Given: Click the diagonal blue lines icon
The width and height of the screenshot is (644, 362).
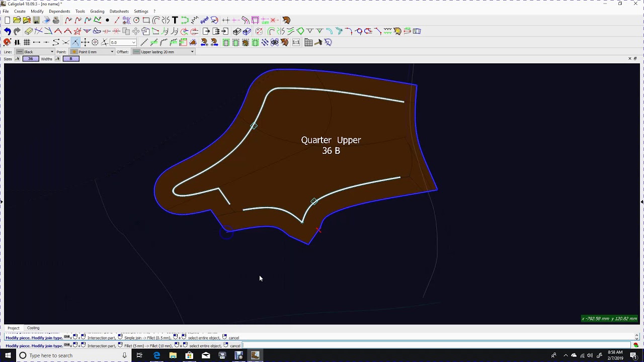Looking at the screenshot, I should pyautogui.click(x=265, y=42).
